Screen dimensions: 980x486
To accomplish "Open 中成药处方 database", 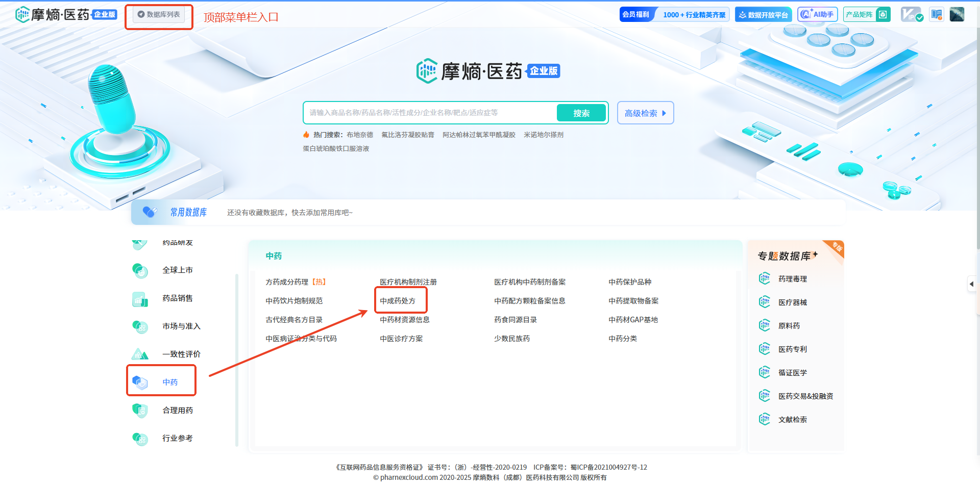I will (x=398, y=300).
